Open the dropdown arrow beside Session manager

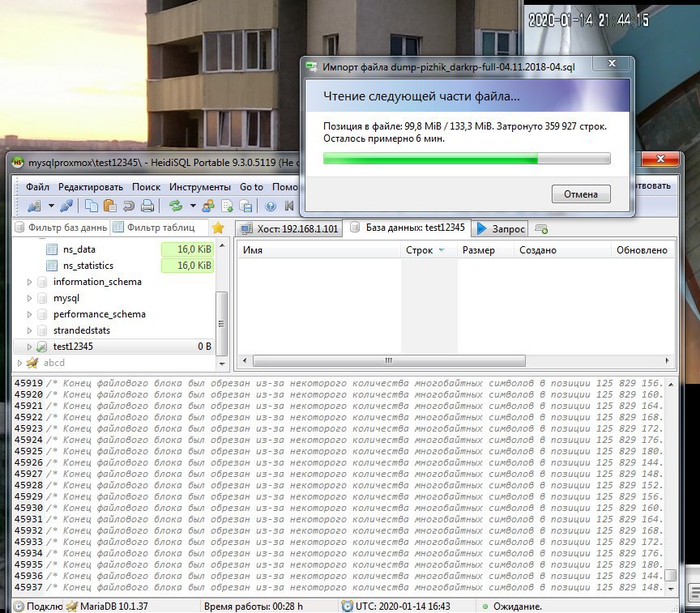[x=51, y=206]
